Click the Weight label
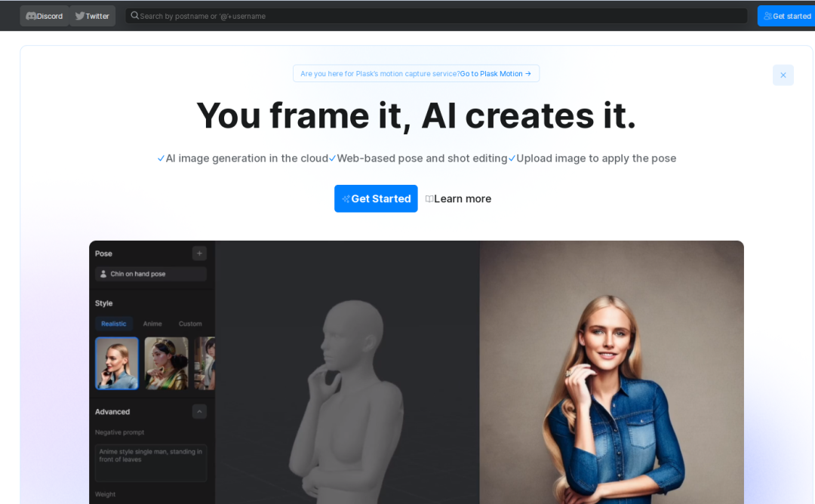 105,494
